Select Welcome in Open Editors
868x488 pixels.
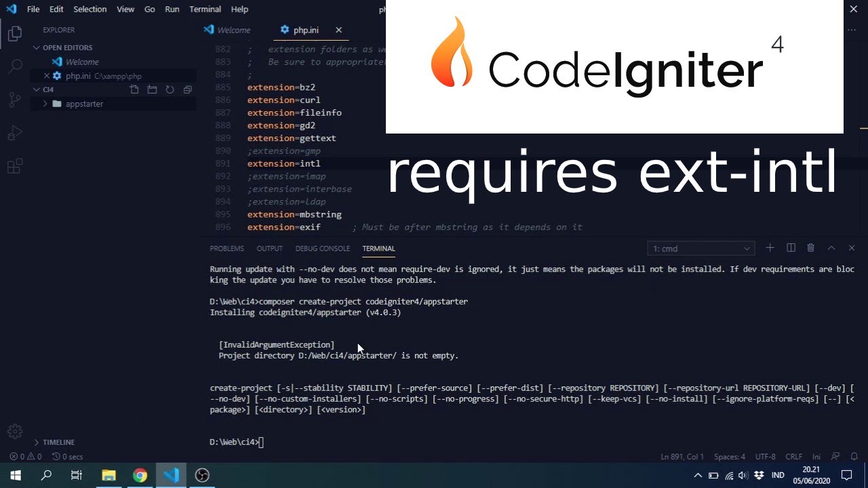(x=82, y=62)
